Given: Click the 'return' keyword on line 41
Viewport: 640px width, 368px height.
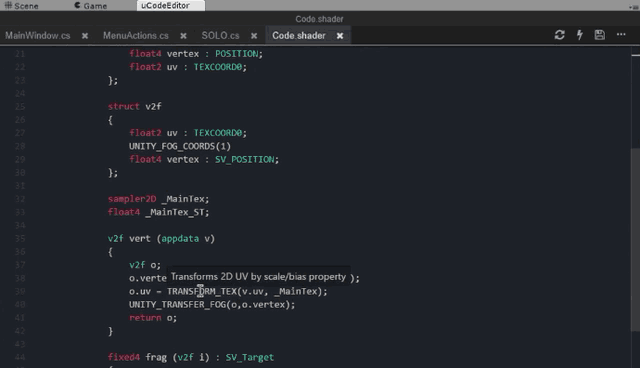Looking at the screenshot, I should pos(145,317).
